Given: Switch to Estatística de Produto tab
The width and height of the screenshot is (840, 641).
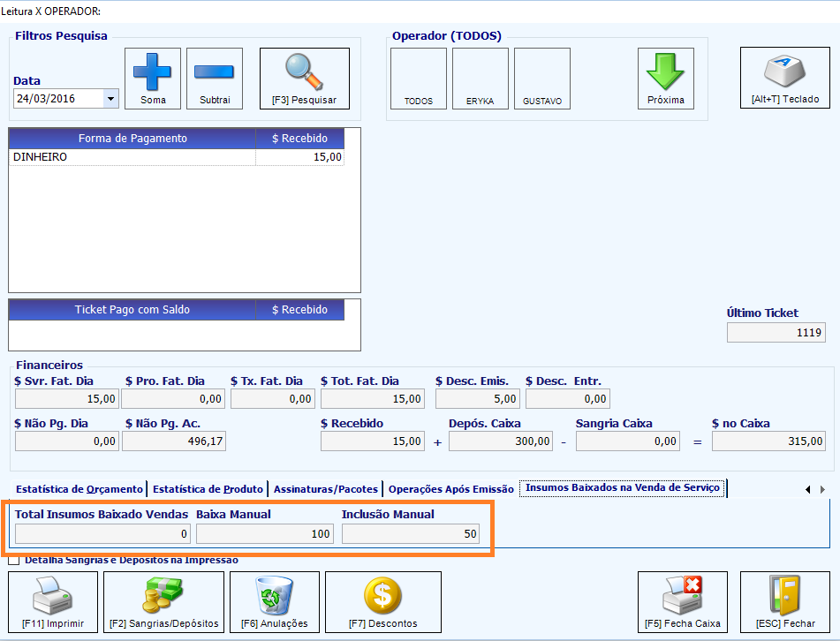Looking at the screenshot, I should 208,489.
